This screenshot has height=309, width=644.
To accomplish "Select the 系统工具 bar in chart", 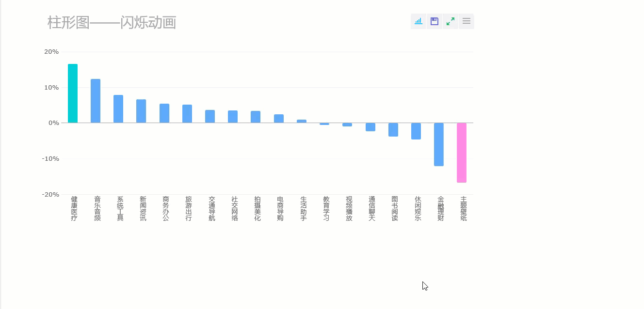I will (118, 109).
